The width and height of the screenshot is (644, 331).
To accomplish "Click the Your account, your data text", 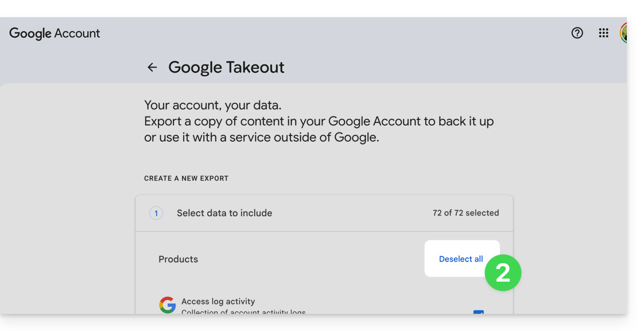I will (x=213, y=106).
